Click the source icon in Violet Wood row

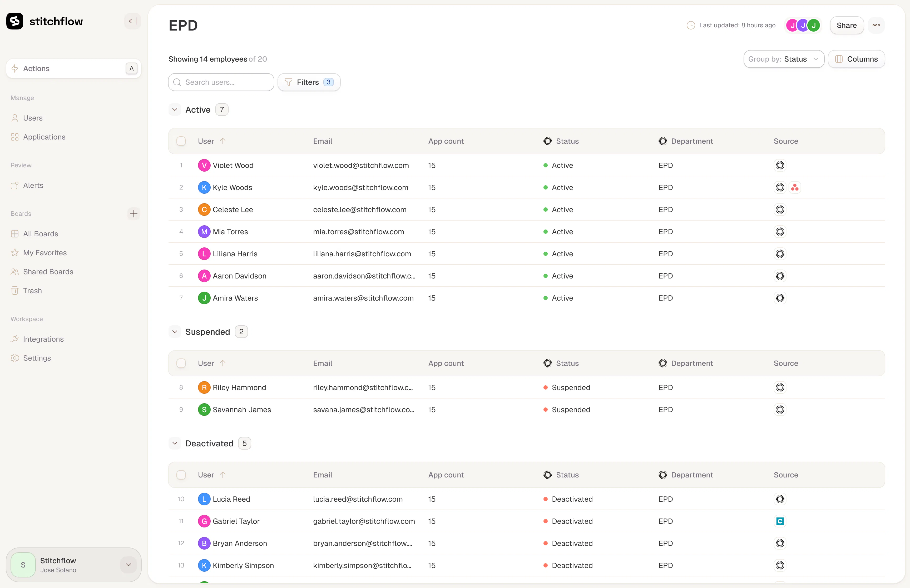coord(780,165)
